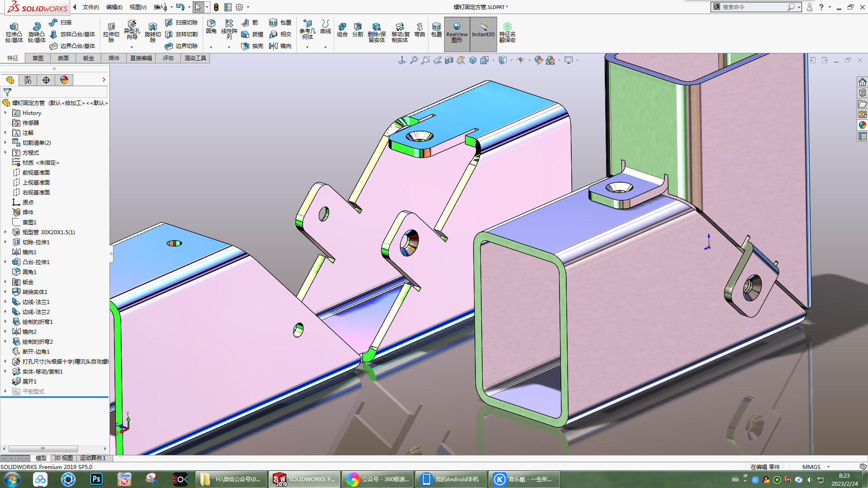The width and height of the screenshot is (868, 488).
Task: Select the 线性阵列 linear pattern tool
Action: 229,30
